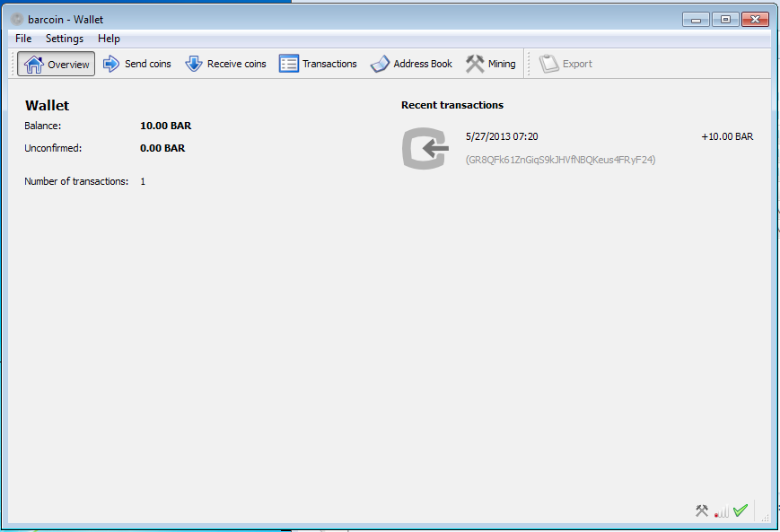Open the Overview page
780x532 pixels.
[x=57, y=64]
